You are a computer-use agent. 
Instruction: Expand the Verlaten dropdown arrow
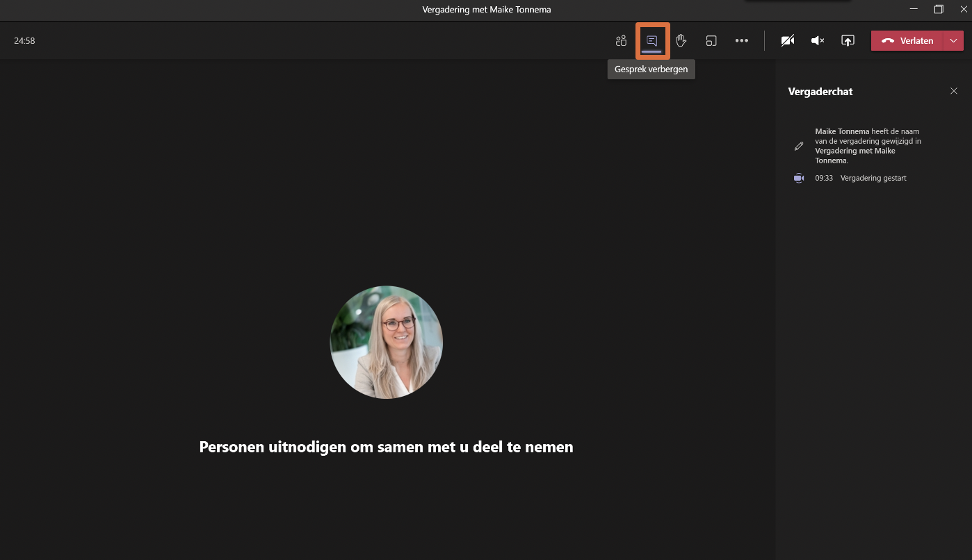[953, 41]
